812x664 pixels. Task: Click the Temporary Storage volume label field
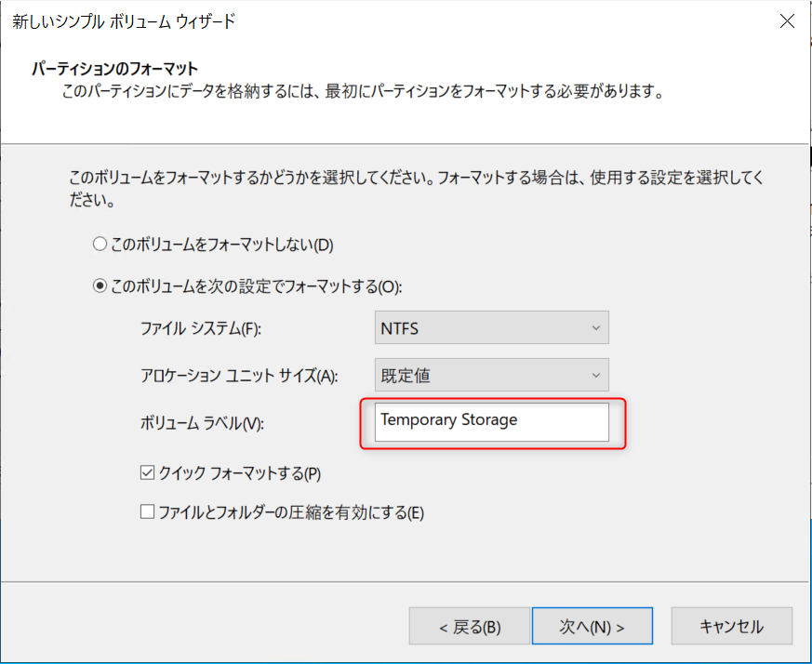coord(491,422)
